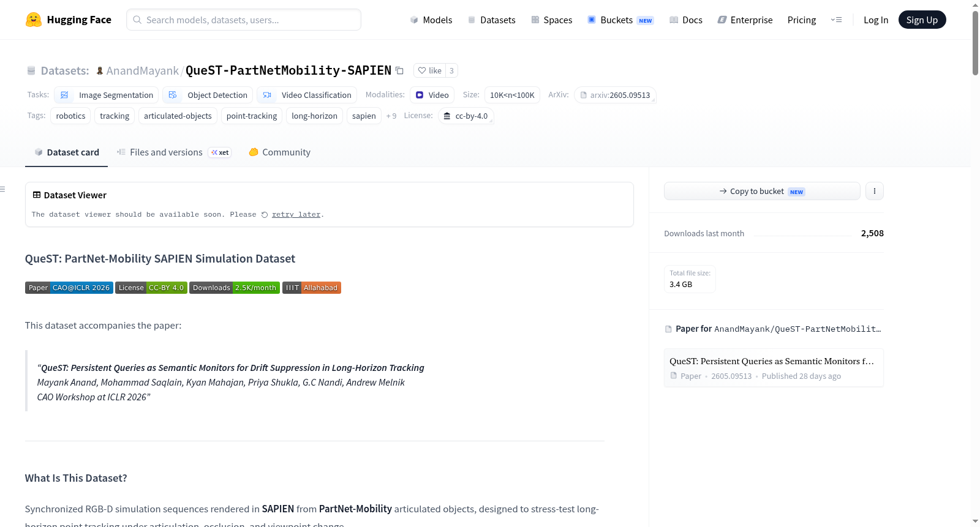Image resolution: width=980 pixels, height=527 pixels.
Task: Select the robotics tag
Action: pyautogui.click(x=71, y=116)
